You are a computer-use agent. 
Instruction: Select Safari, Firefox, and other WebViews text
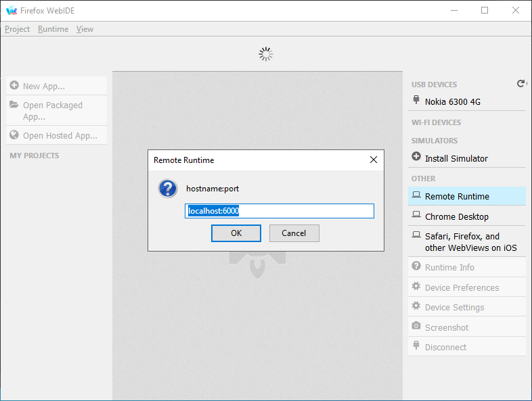(471, 242)
